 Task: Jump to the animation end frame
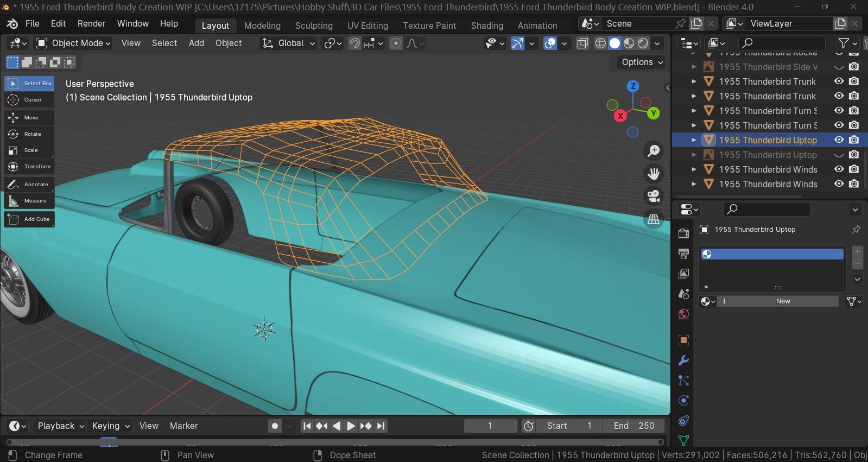[x=381, y=426]
